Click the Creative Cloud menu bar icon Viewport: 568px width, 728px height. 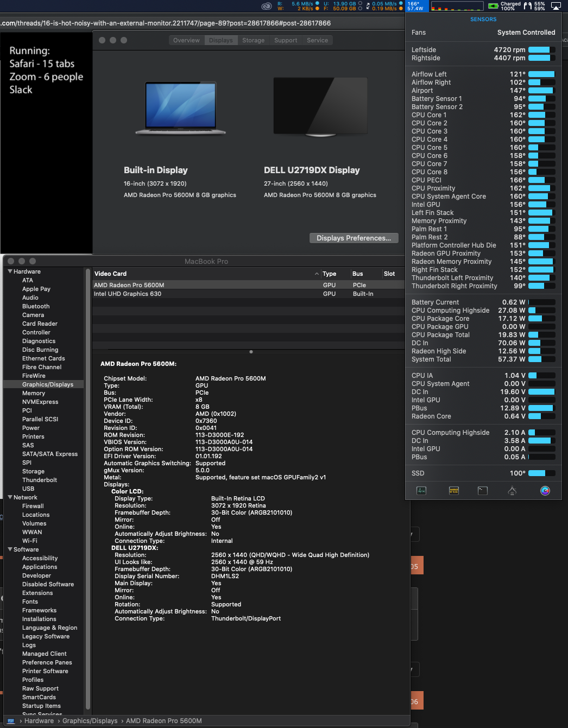pyautogui.click(x=266, y=7)
